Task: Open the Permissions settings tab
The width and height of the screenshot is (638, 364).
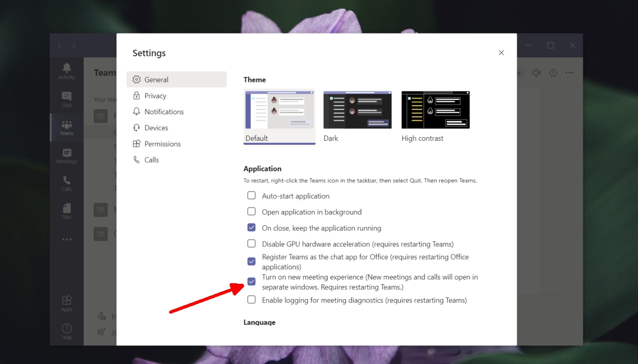Action: (177, 143)
